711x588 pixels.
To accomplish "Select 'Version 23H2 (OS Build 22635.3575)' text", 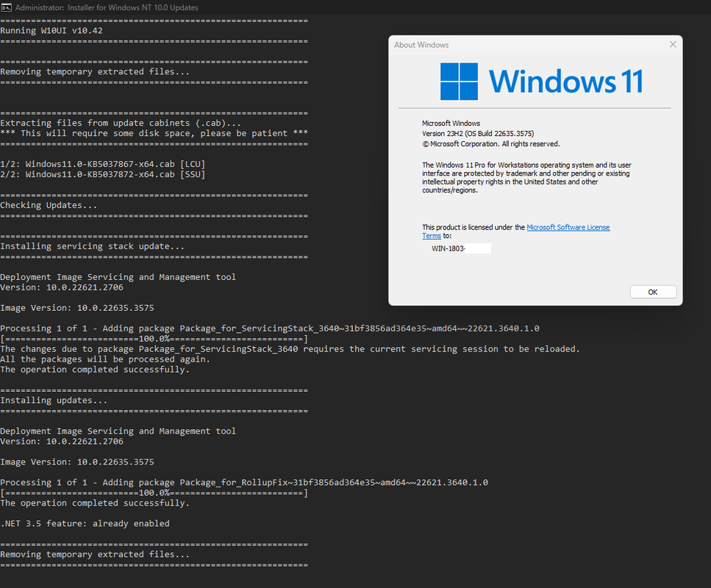I will [478, 134].
